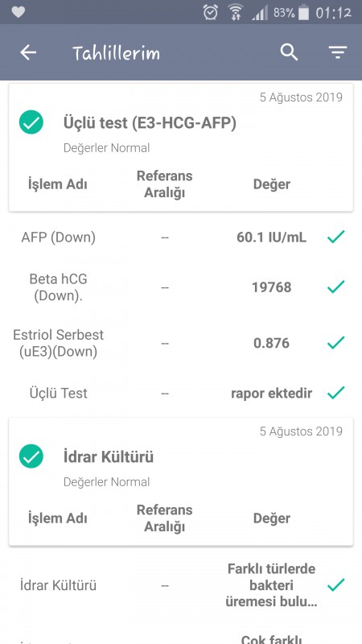Open 'rapor ektedir' attached report
The height and width of the screenshot is (644, 362).
click(271, 393)
